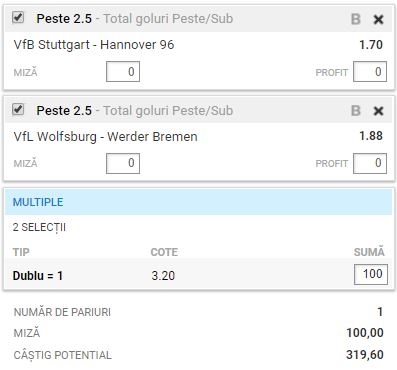Uncheck the Stuttgart - Hannover 96 selection checkbox
The image size is (397, 370).
pos(18,17)
